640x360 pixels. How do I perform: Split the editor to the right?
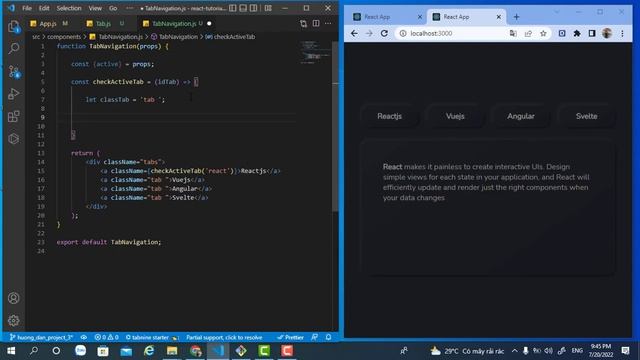[x=316, y=24]
